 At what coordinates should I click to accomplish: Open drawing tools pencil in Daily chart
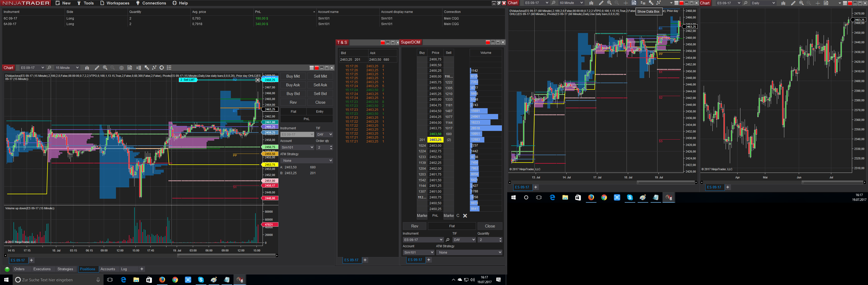click(x=793, y=3)
